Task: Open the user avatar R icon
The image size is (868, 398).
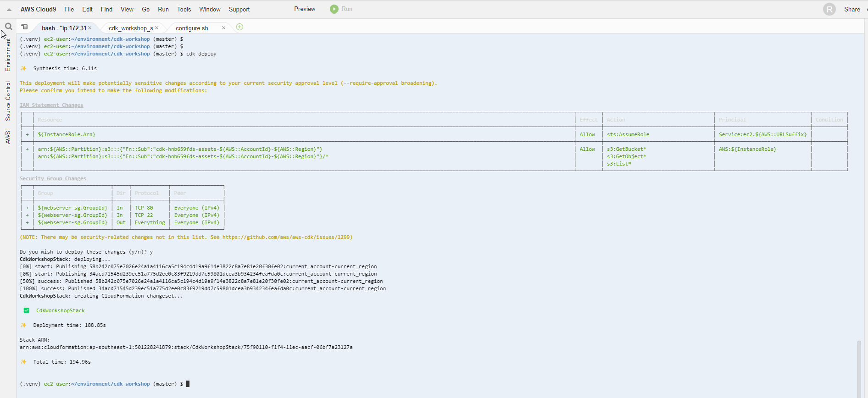Action: pyautogui.click(x=829, y=9)
